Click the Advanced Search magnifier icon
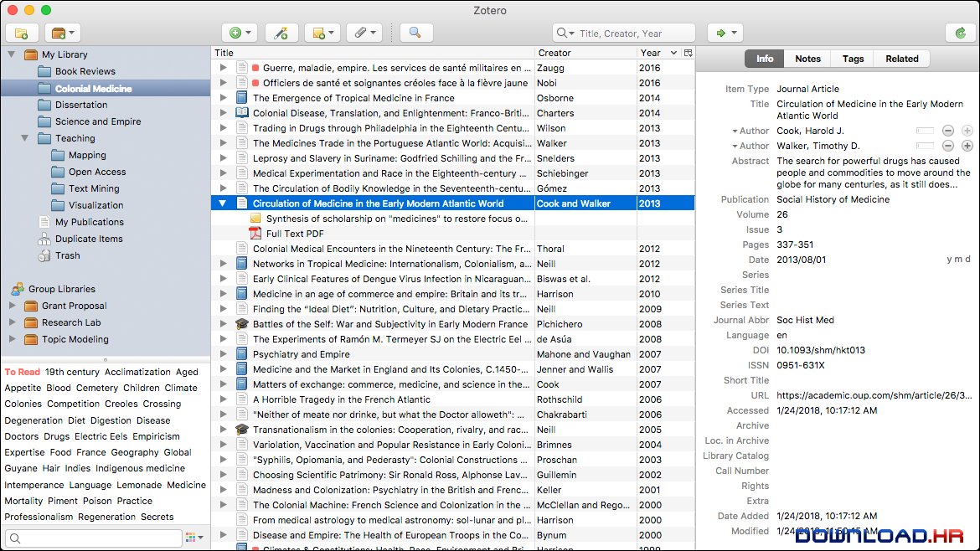The width and height of the screenshot is (980, 551). (415, 33)
